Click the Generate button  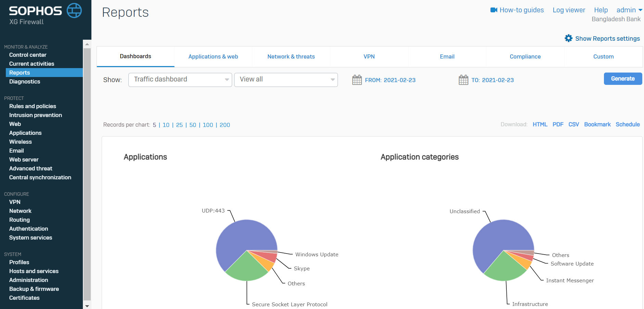coord(623,79)
